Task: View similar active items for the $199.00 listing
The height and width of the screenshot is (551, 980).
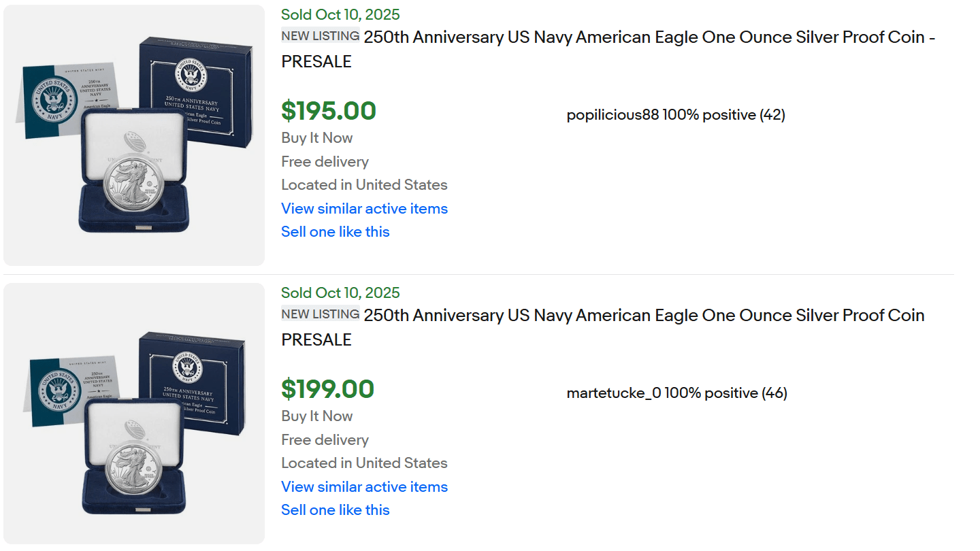Action: coord(364,487)
